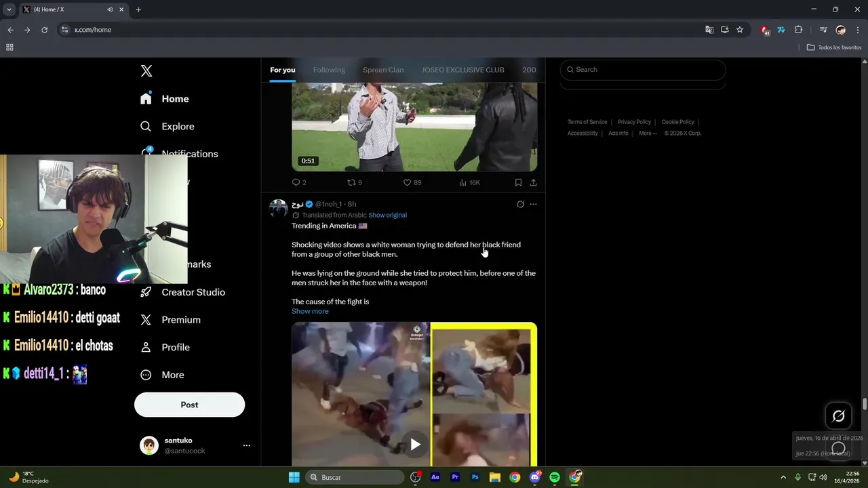Expand post text with Show more
The height and width of the screenshot is (488, 868).
click(x=310, y=311)
